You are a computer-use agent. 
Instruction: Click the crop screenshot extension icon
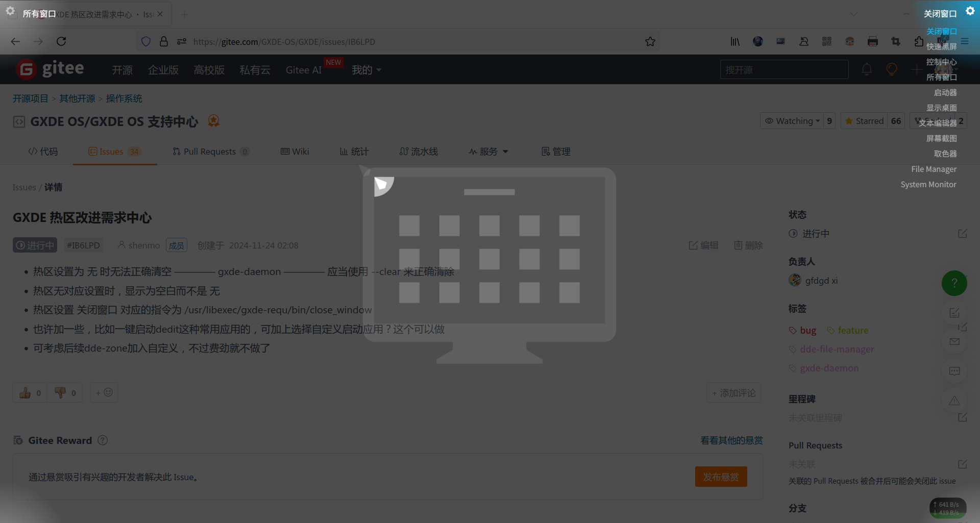pos(896,41)
